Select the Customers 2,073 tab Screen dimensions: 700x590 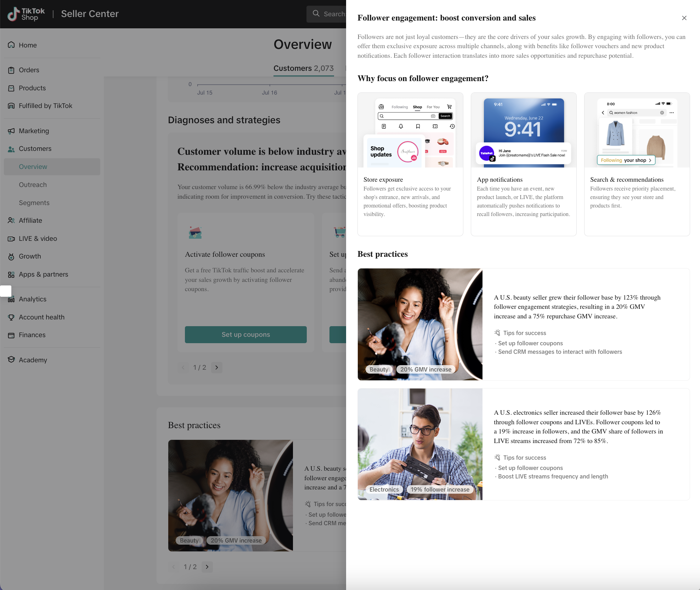pyautogui.click(x=303, y=68)
